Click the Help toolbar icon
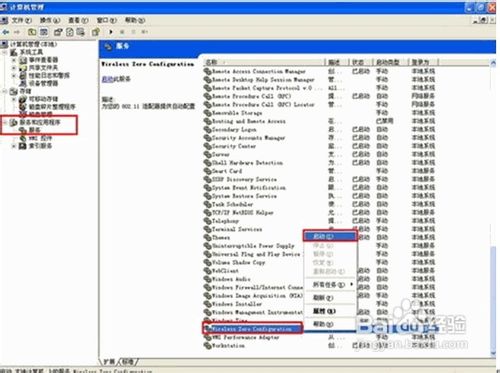This screenshot has height=373, width=500. (96, 32)
